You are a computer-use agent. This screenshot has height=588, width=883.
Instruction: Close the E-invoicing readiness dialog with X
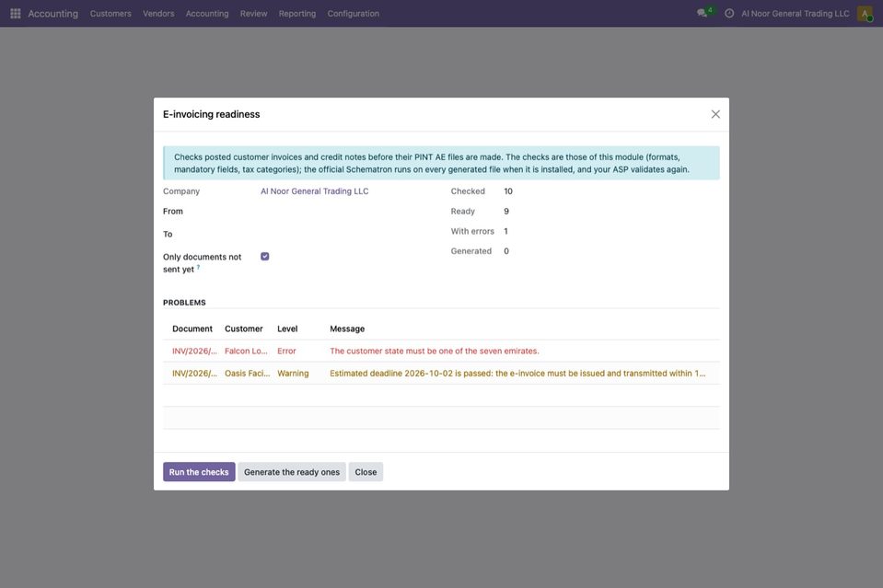click(x=715, y=114)
